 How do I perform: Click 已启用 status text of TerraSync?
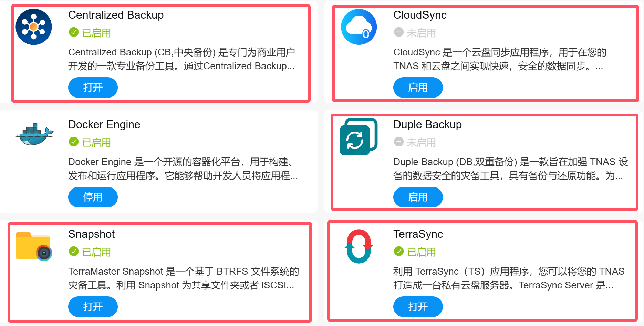[x=422, y=252]
